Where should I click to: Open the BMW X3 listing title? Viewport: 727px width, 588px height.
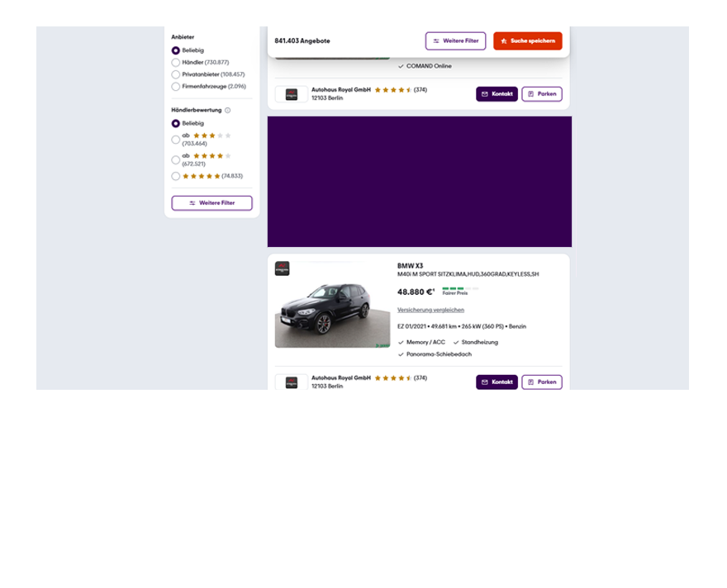click(x=411, y=266)
